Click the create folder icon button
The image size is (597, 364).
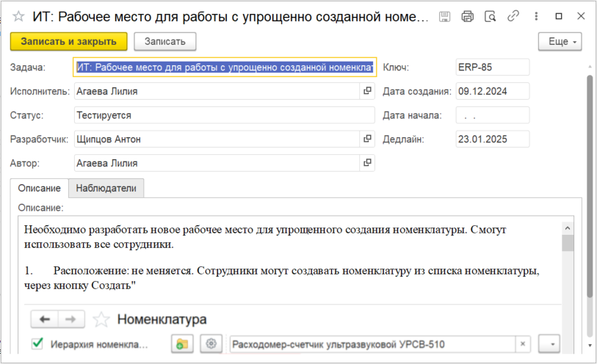tap(182, 344)
